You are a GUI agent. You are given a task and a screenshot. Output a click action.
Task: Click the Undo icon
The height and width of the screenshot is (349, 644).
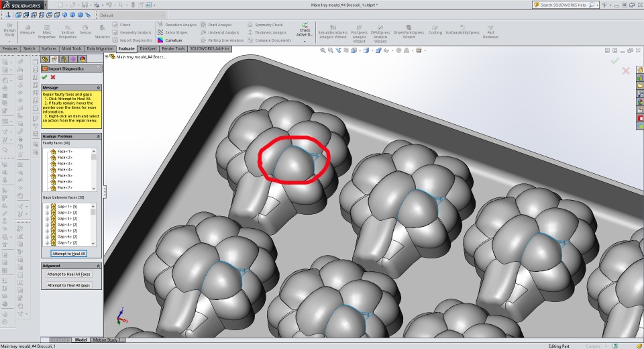click(109, 5)
